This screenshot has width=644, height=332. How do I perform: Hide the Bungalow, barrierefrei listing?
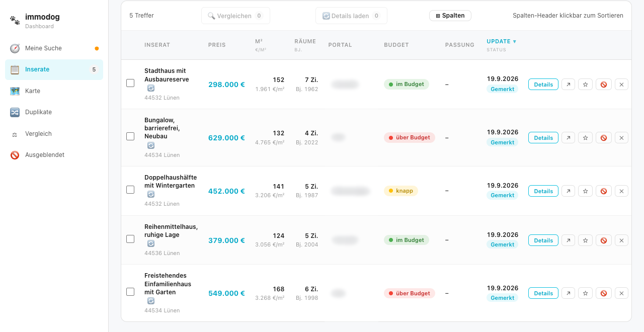[x=604, y=138]
